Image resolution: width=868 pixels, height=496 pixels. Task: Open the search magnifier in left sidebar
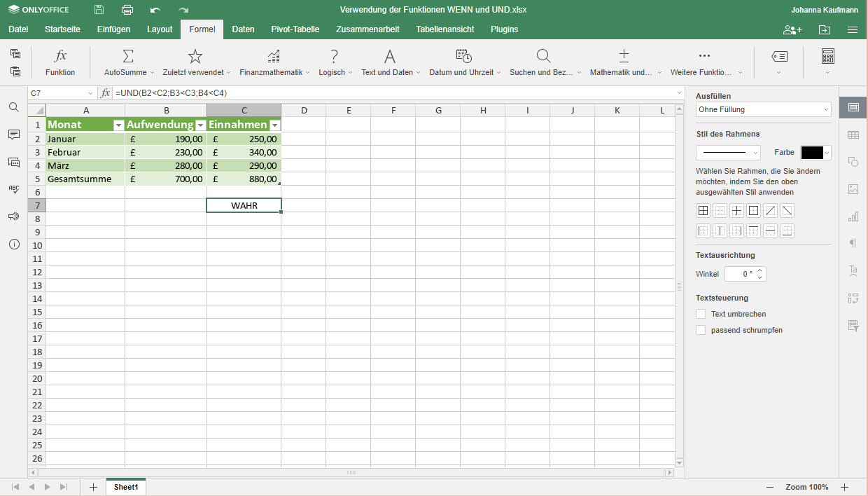coord(14,107)
